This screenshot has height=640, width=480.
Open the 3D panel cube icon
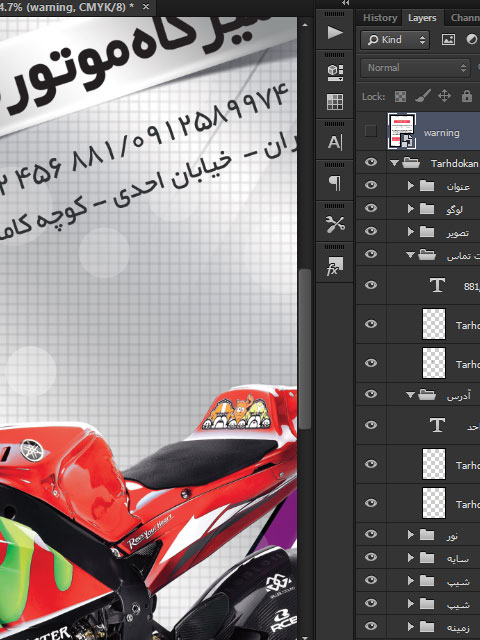tap(335, 73)
